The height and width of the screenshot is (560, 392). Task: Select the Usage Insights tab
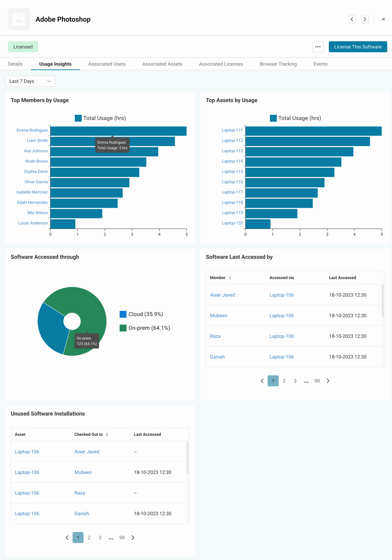point(55,64)
